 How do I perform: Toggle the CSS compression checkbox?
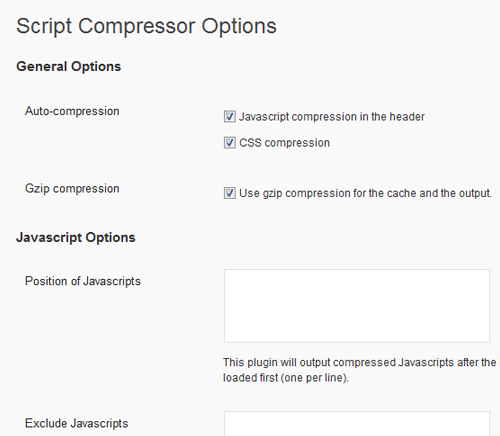coord(230,143)
